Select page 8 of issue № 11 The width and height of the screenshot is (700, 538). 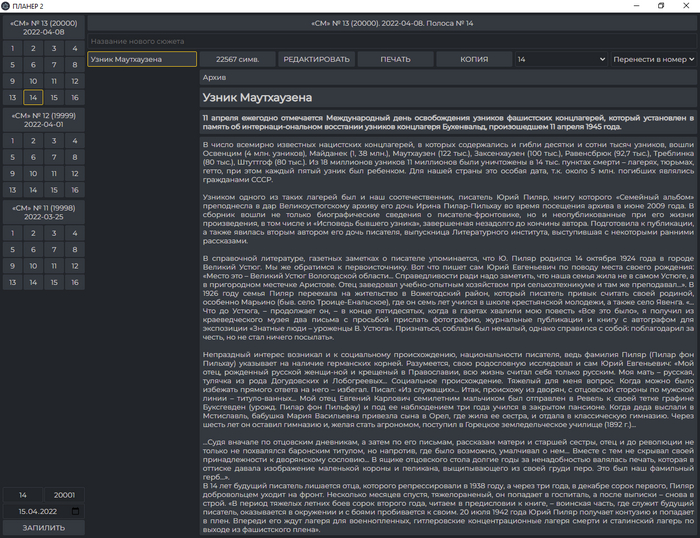(75, 250)
